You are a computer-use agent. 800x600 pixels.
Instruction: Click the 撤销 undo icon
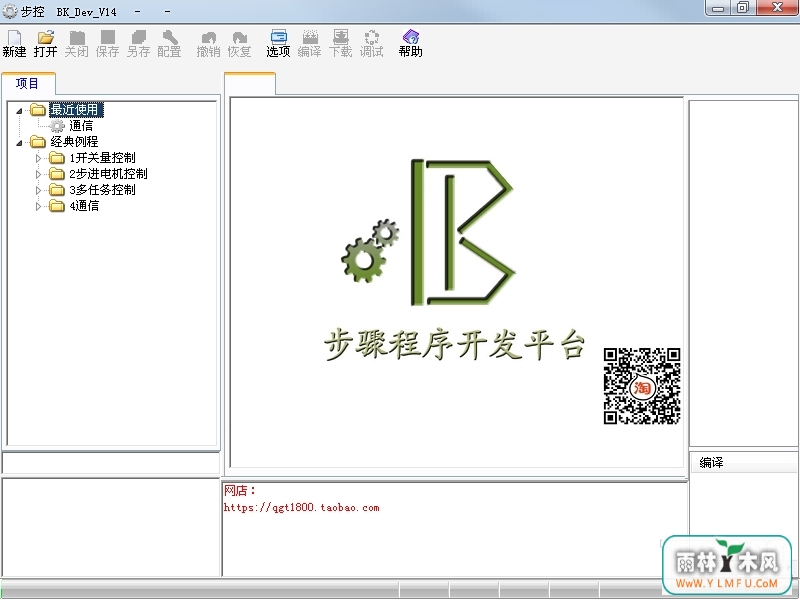[208, 43]
